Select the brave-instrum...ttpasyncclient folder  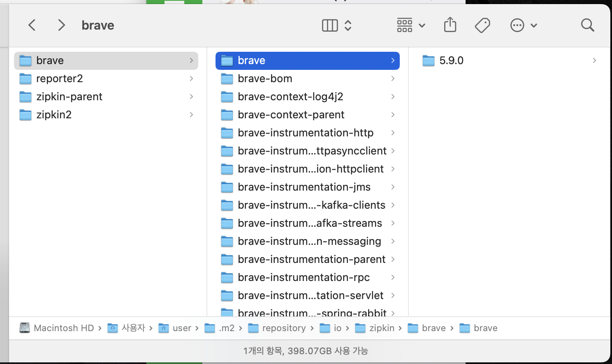click(x=308, y=151)
